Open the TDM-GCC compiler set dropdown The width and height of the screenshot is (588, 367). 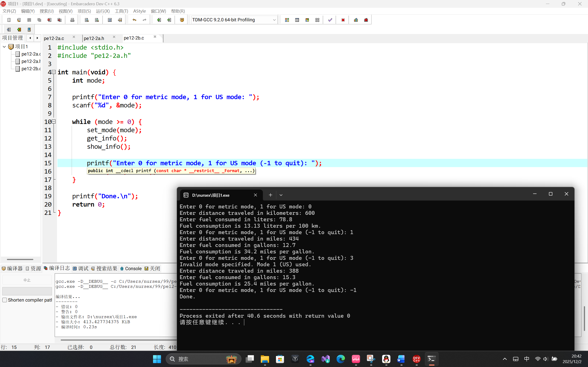(274, 20)
